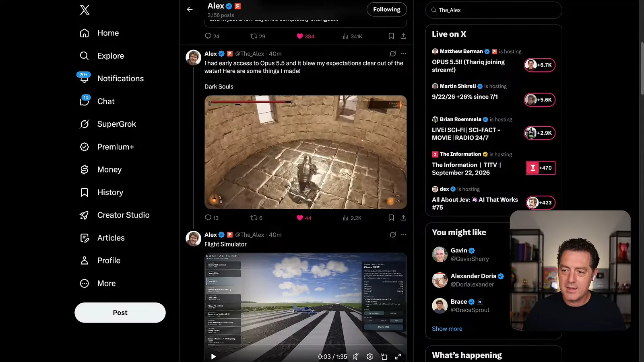Go back using the arrow icon
Screen dimensions: 644x362
(x=190, y=9)
